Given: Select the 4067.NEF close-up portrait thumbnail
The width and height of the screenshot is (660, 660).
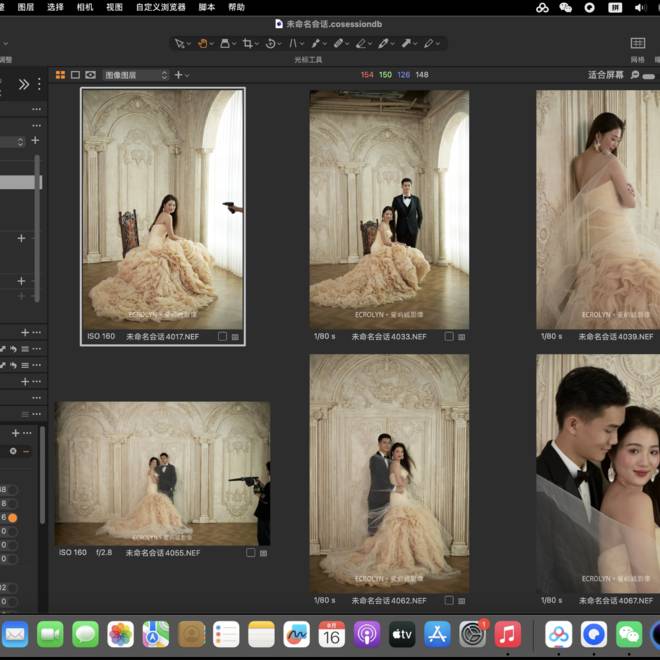Looking at the screenshot, I should (598, 474).
